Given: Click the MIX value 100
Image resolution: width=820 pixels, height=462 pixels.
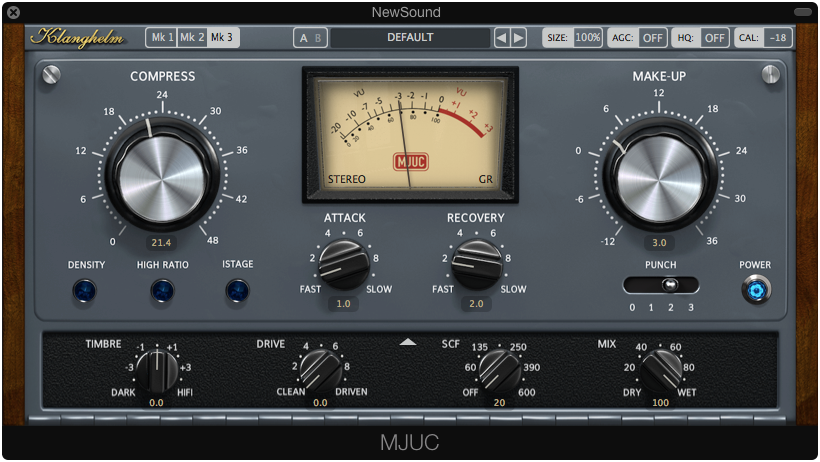Looking at the screenshot, I should [x=660, y=402].
